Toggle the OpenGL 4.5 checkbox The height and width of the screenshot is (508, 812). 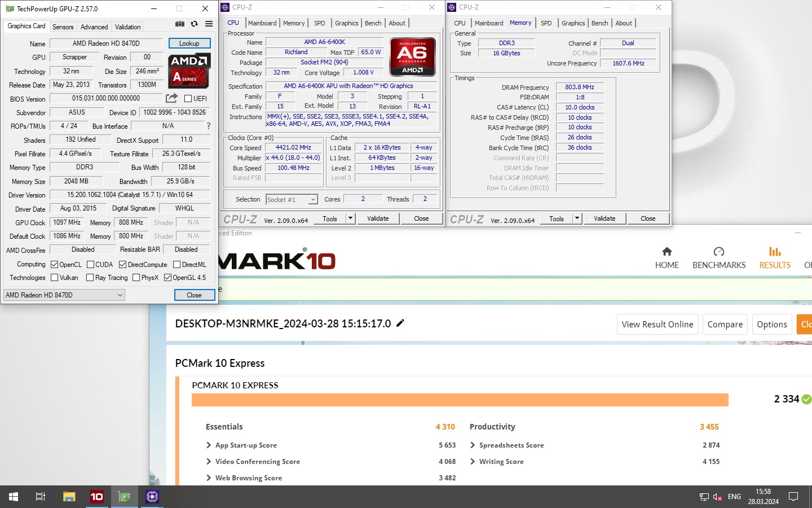167,277
